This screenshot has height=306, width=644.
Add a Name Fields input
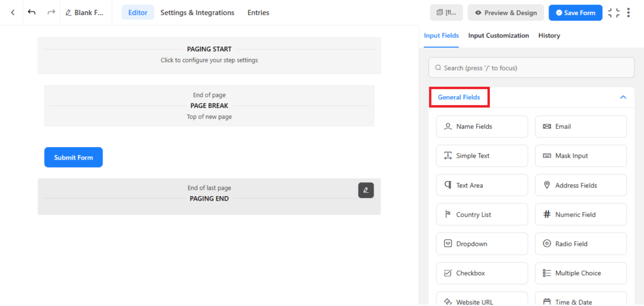click(482, 127)
